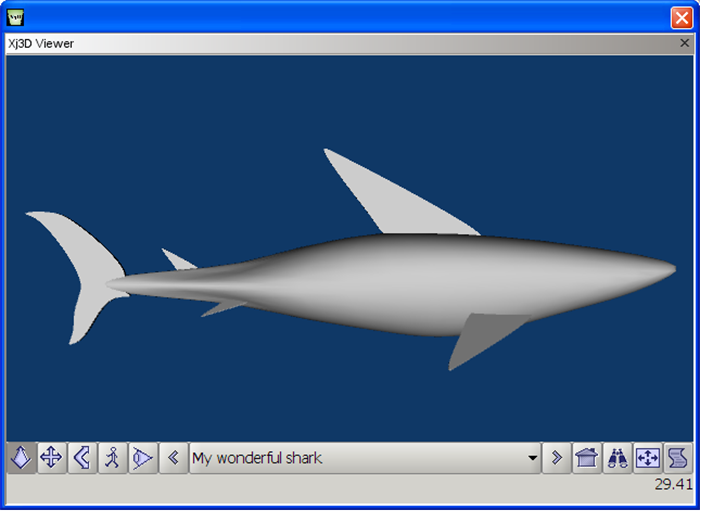This screenshot has width=701, height=511.
Task: Select the fly navigation mode pyramid icon
Action: tap(21, 458)
